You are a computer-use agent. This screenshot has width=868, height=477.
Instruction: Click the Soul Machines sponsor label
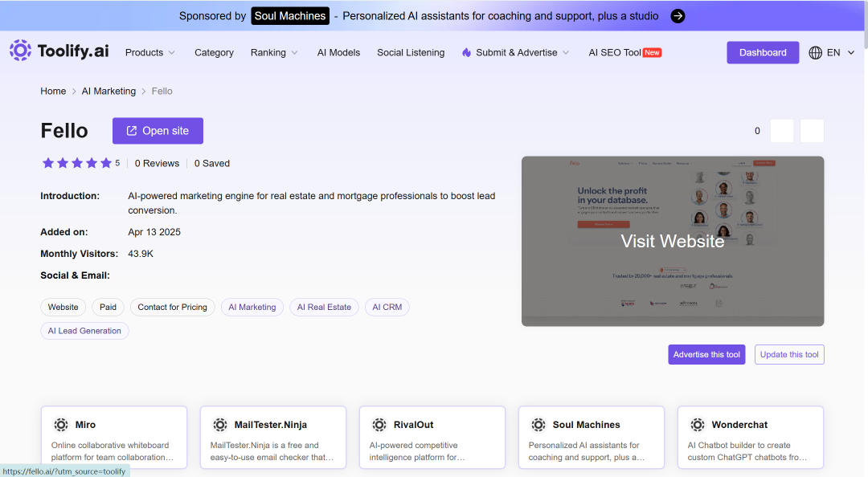(290, 16)
